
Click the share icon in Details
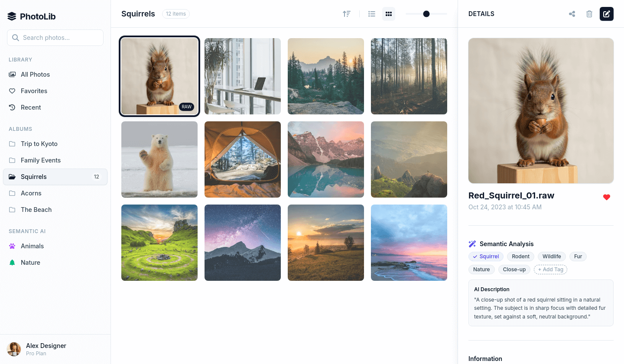[572, 14]
